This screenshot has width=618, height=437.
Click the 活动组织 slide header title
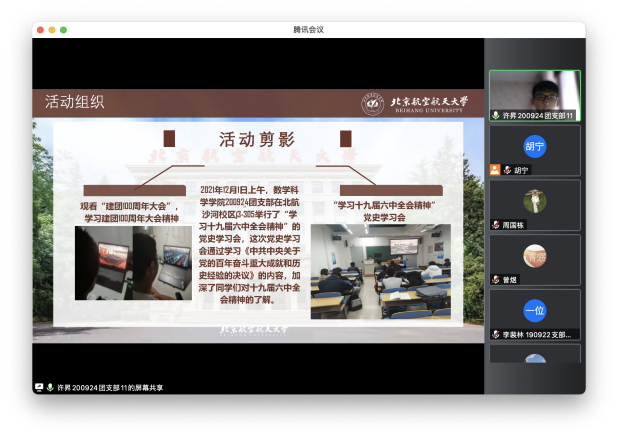(x=74, y=102)
